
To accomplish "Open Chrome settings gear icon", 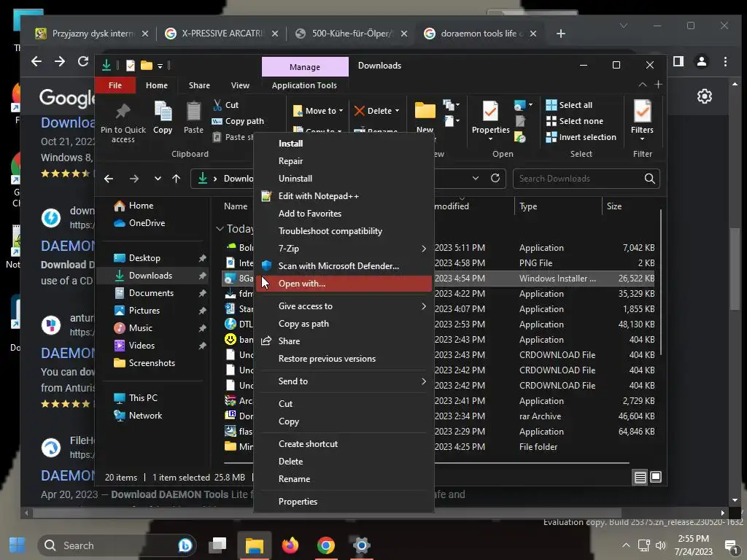I will [x=704, y=97].
